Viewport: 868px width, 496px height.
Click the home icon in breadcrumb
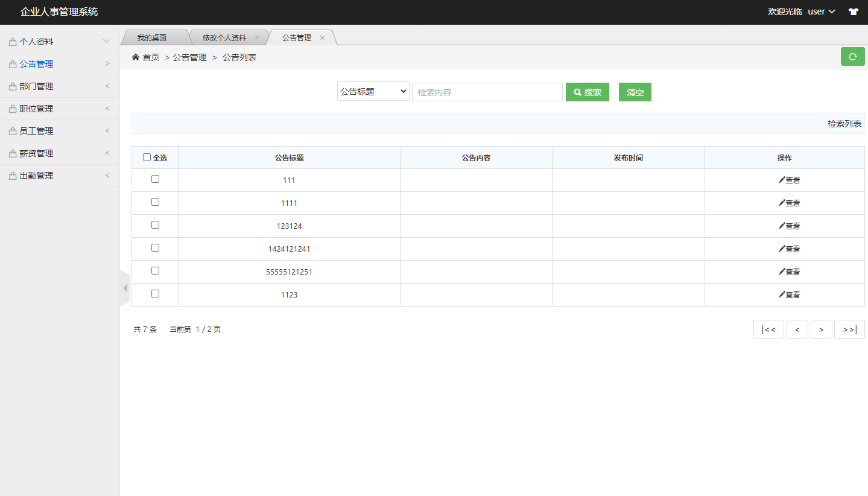136,57
